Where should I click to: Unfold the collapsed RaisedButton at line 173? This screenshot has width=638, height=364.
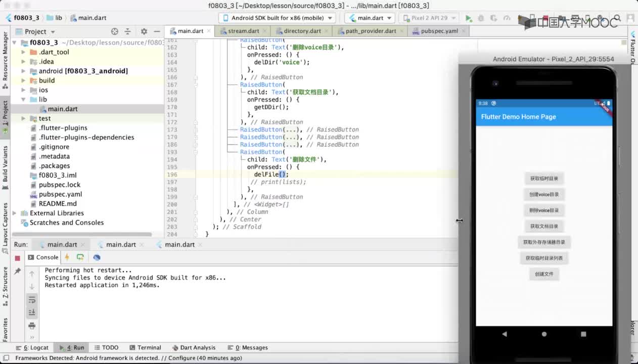195,130
